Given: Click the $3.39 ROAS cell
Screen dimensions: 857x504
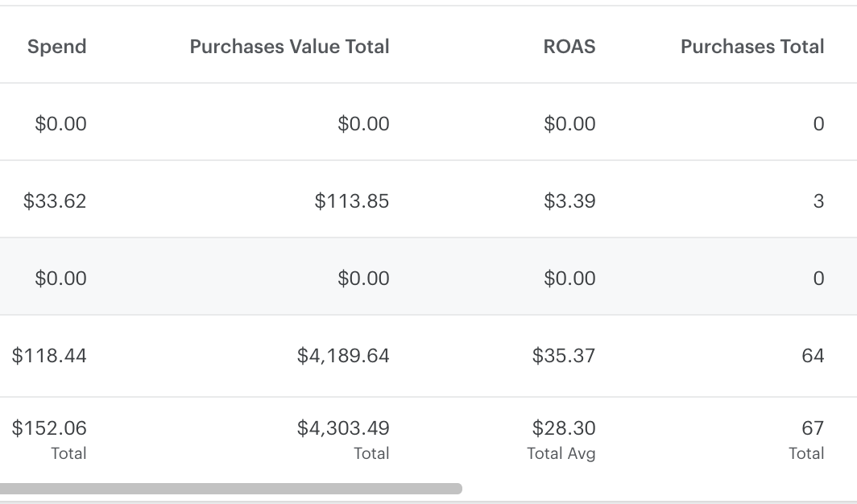Looking at the screenshot, I should click(569, 201).
